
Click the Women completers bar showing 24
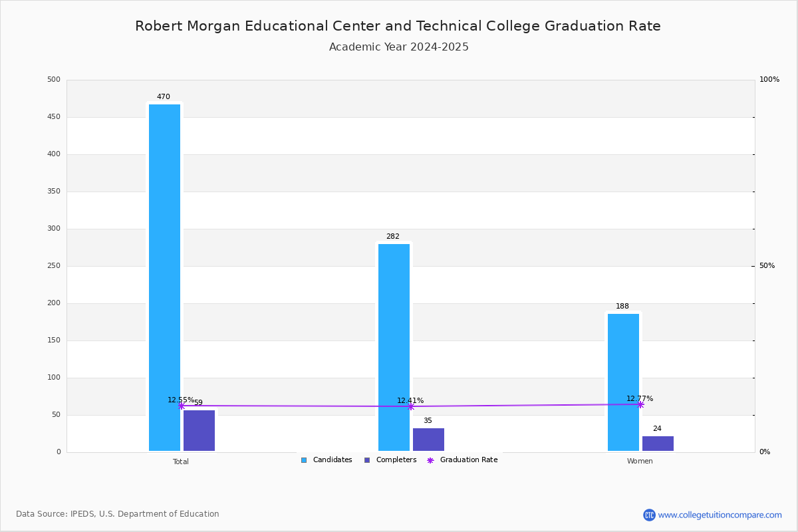(x=658, y=444)
